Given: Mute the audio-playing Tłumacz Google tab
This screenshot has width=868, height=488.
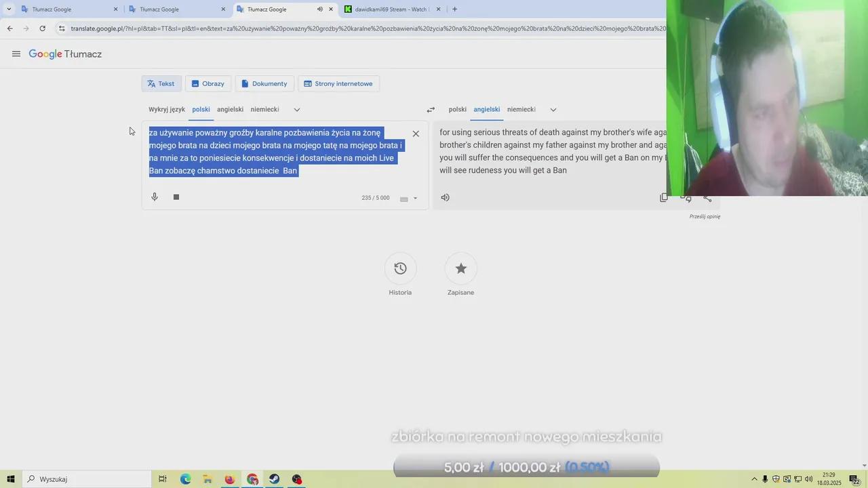Looking at the screenshot, I should click(319, 9).
